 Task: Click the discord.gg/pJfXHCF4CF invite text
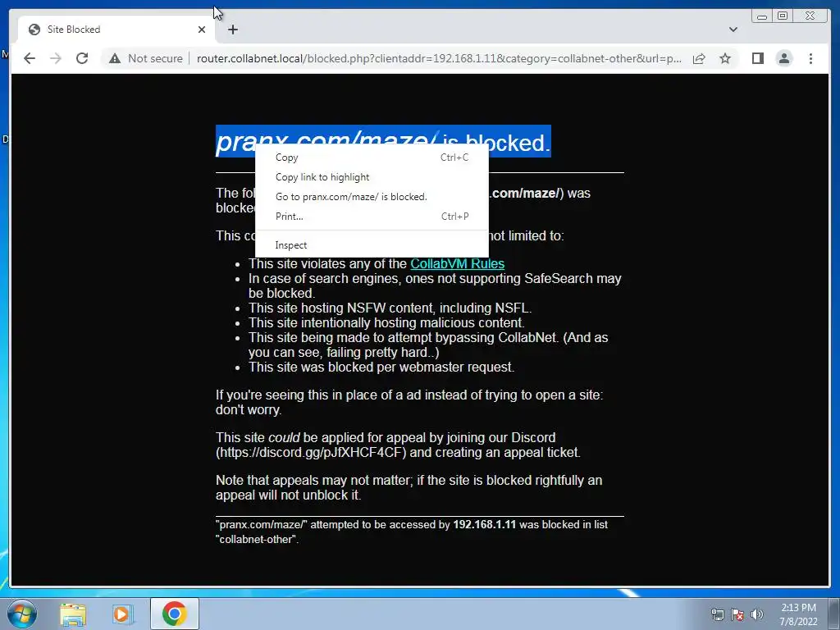coord(311,452)
